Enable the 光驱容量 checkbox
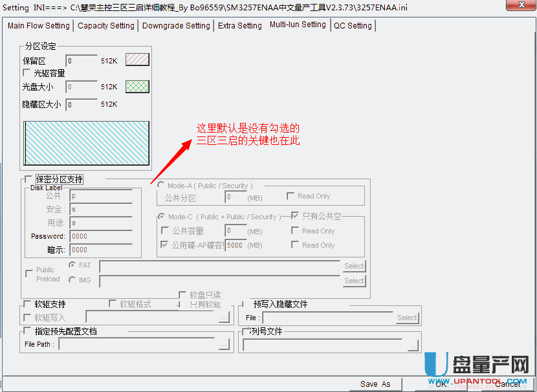This screenshot has height=392, width=537. click(x=27, y=73)
